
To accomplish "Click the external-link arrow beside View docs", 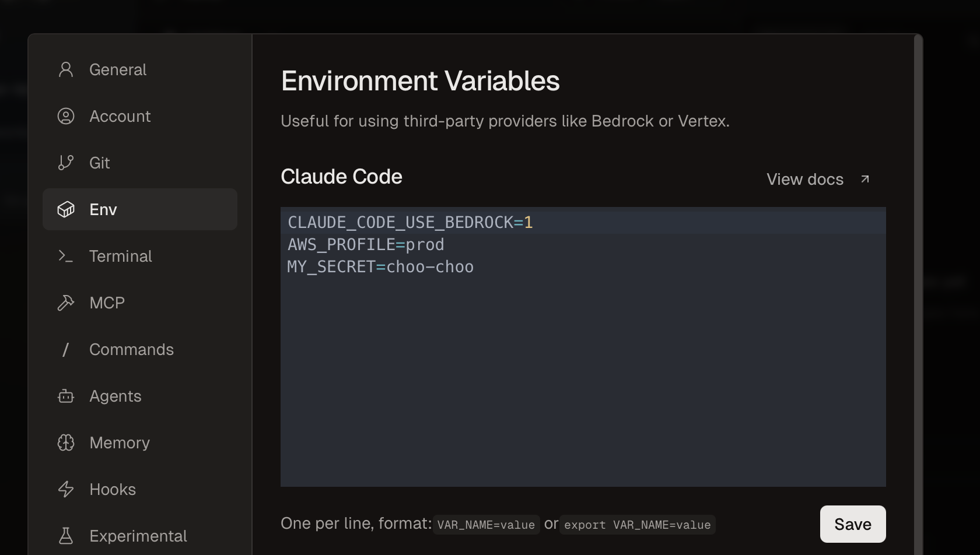I will (x=865, y=179).
